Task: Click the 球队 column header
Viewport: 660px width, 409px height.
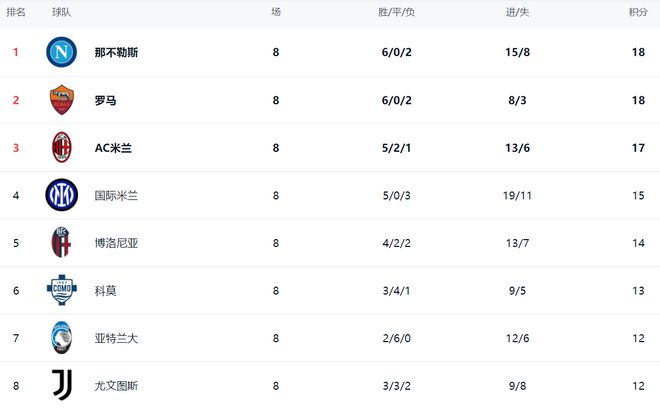Action: click(62, 12)
